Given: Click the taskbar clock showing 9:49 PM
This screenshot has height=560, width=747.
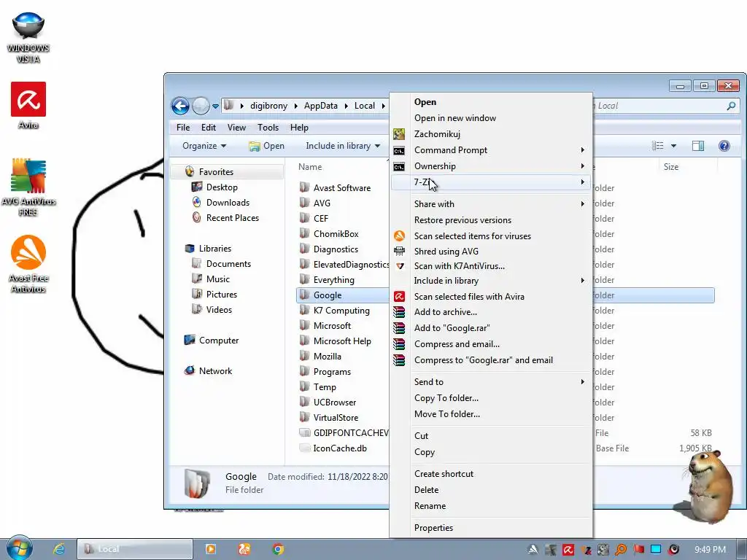Looking at the screenshot, I should pos(710,550).
